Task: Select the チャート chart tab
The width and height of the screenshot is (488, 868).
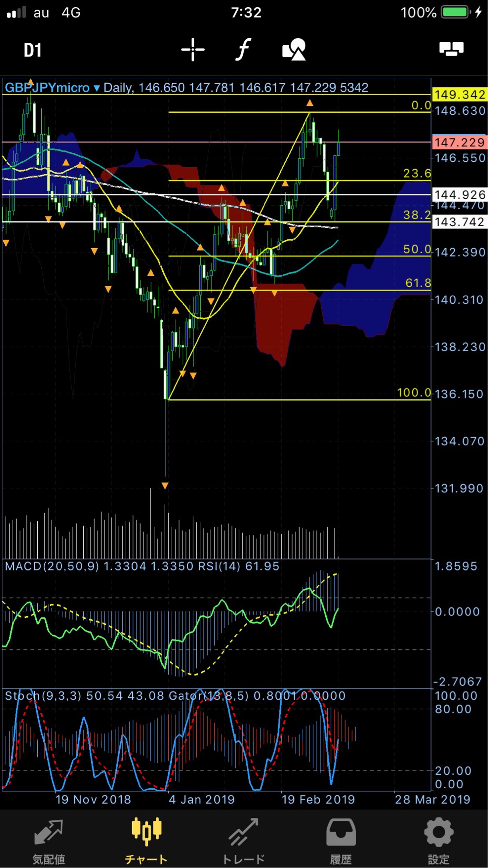Action: coord(146,842)
